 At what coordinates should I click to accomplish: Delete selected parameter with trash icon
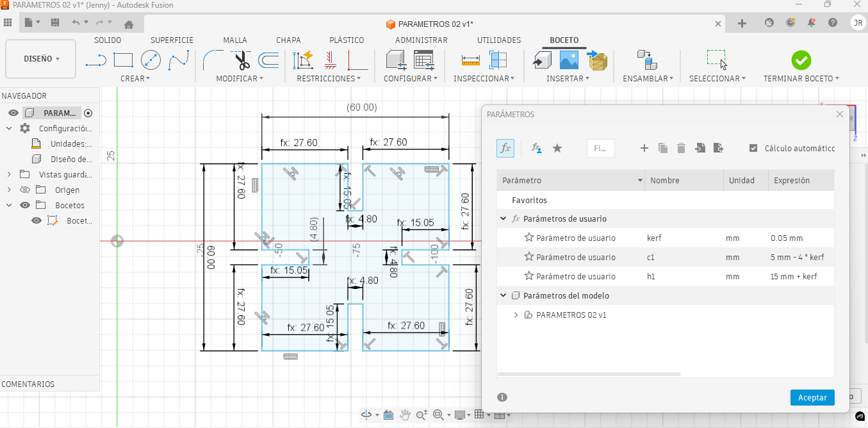682,148
